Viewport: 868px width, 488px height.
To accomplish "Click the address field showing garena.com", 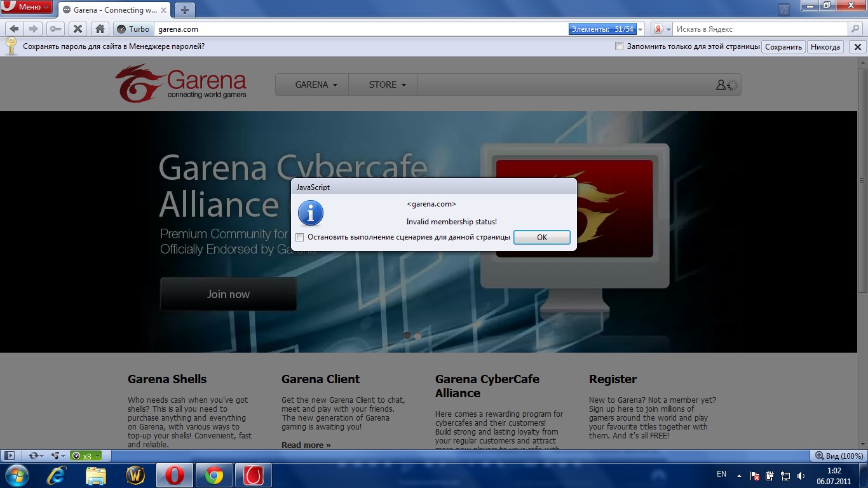I will click(362, 29).
